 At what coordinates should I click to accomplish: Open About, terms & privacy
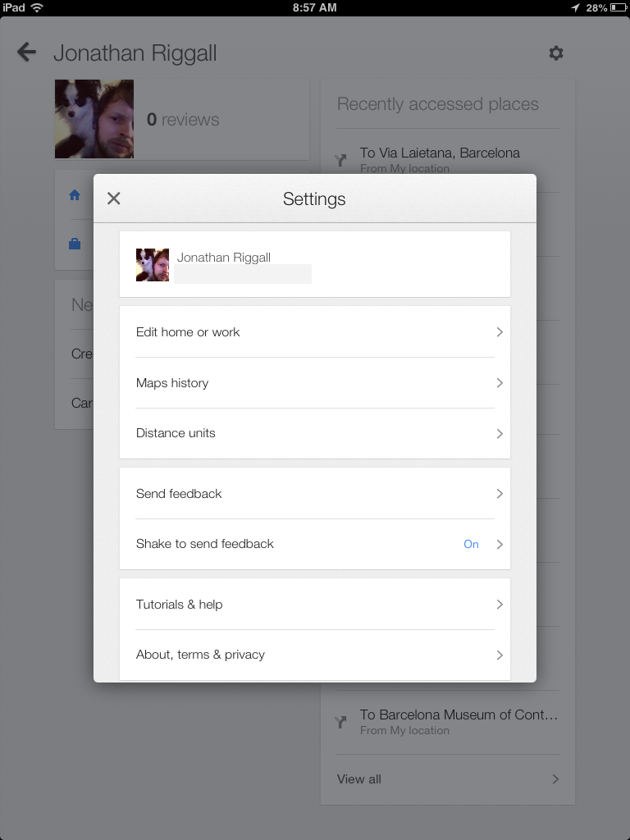coord(315,655)
